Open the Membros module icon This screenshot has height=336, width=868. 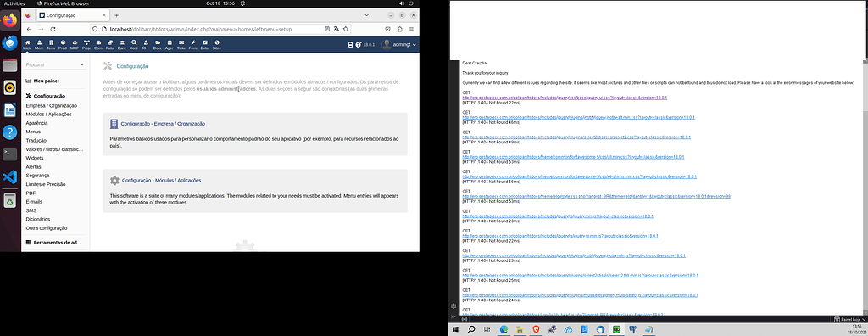pos(39,45)
